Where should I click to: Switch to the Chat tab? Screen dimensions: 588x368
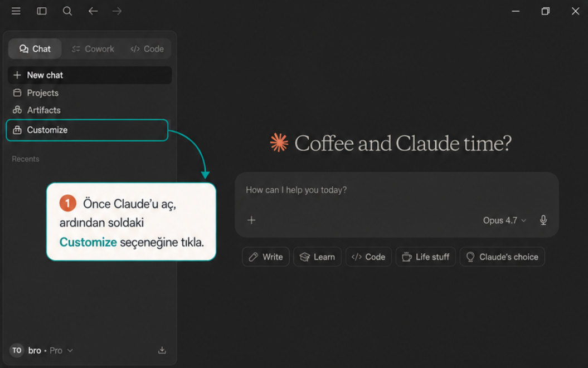click(35, 49)
